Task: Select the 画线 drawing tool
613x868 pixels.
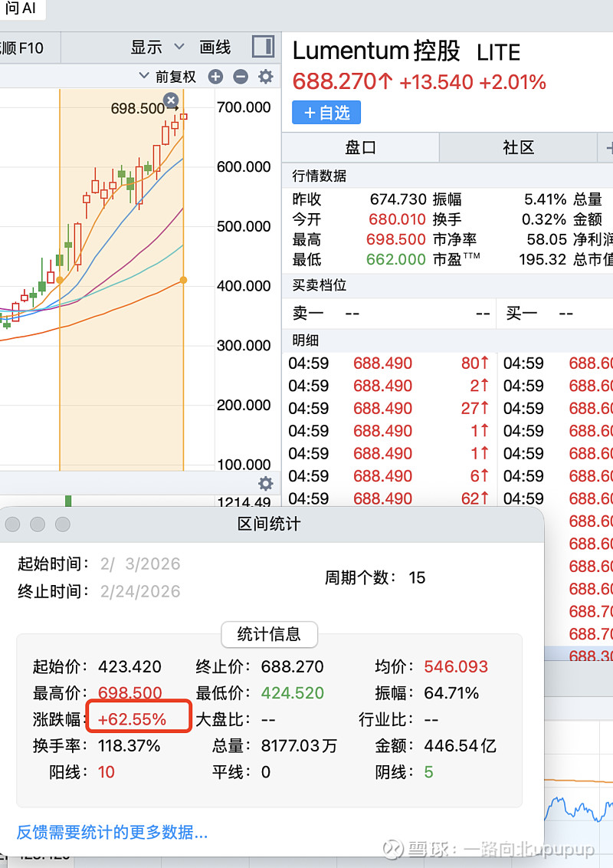Action: click(215, 48)
